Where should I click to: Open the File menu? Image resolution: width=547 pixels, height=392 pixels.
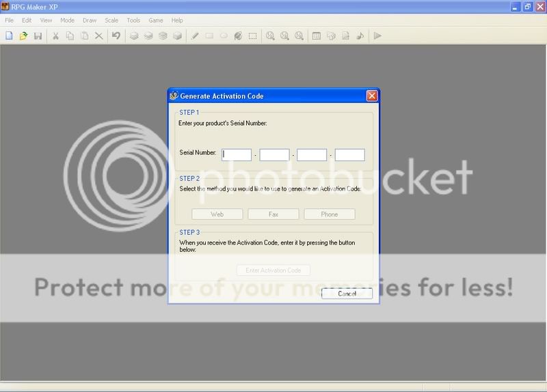pos(10,20)
